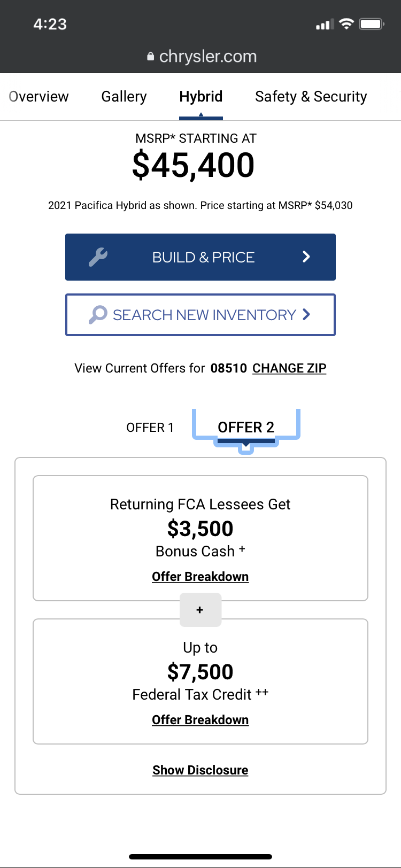401x868 pixels.
Task: Expand Offer Breakdown for Federal Tax Credit
Action: pyautogui.click(x=200, y=720)
